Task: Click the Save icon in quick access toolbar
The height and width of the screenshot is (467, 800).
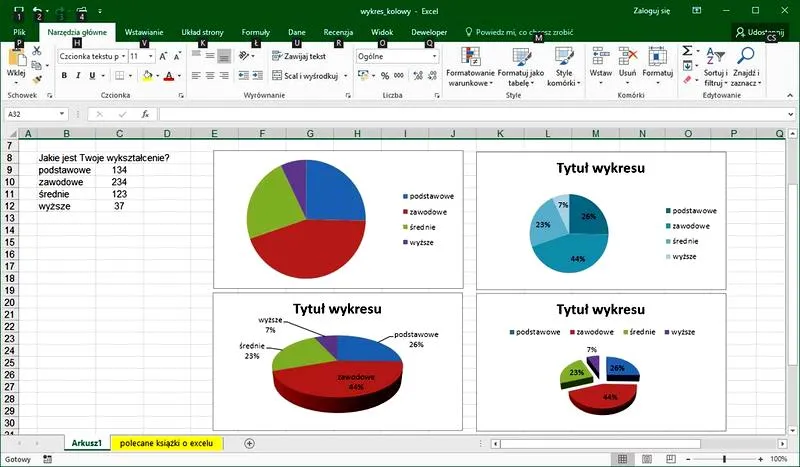Action: (18, 10)
